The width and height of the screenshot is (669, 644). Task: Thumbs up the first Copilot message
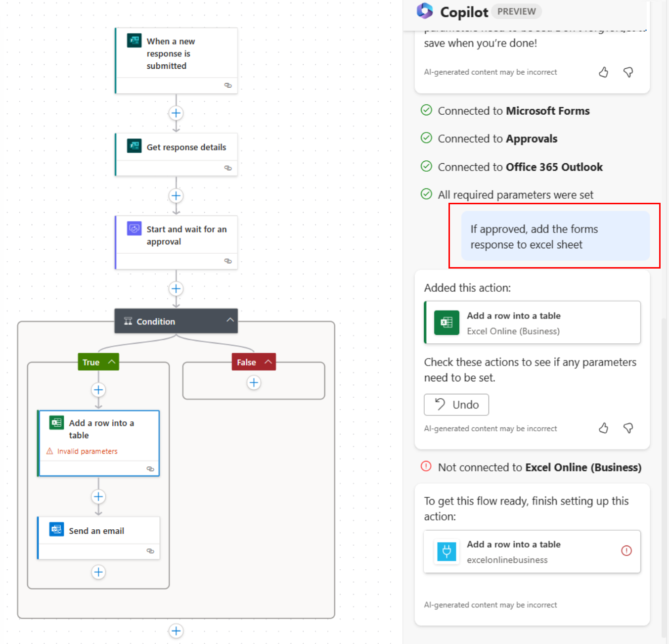(603, 72)
